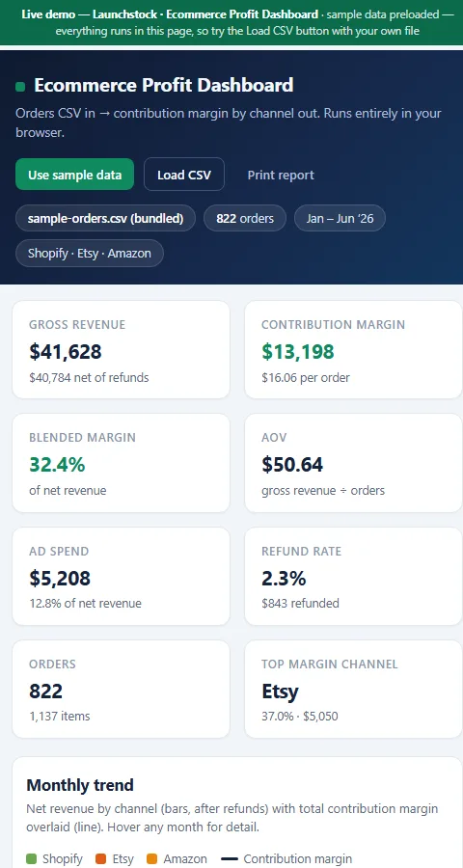Click the Gross Revenue card

[x=121, y=349]
